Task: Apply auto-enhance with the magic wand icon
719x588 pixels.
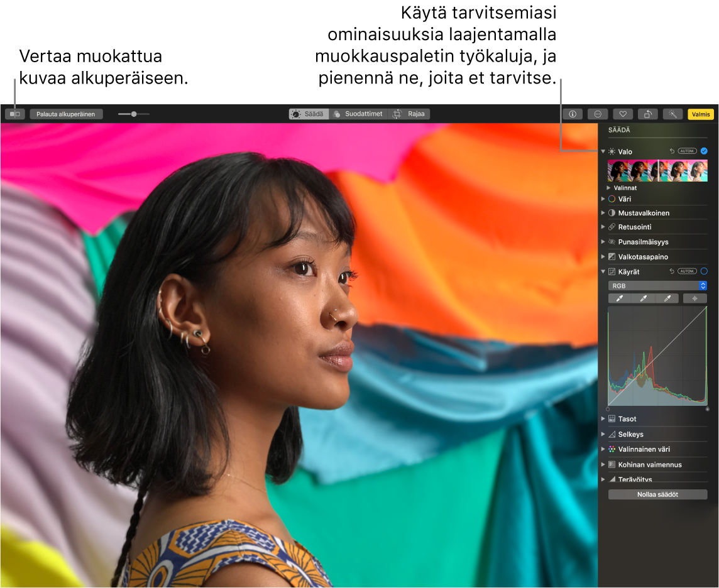Action: pyautogui.click(x=672, y=114)
